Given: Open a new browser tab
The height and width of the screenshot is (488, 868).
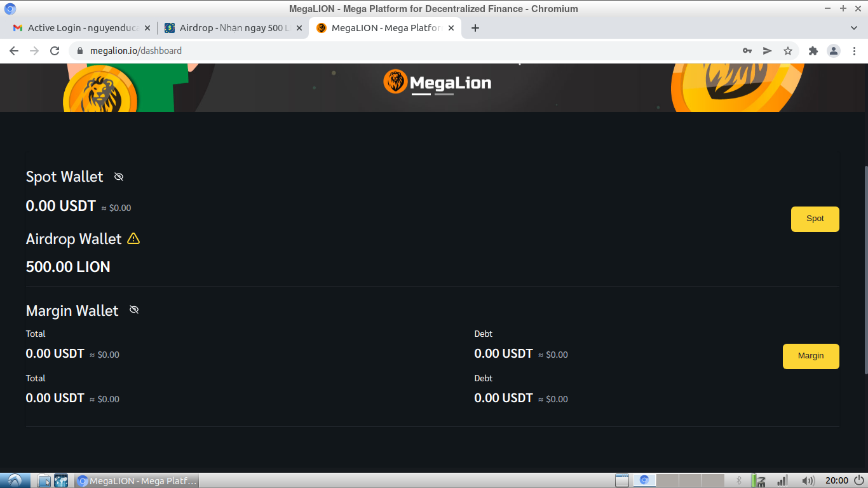Looking at the screenshot, I should coord(475,28).
